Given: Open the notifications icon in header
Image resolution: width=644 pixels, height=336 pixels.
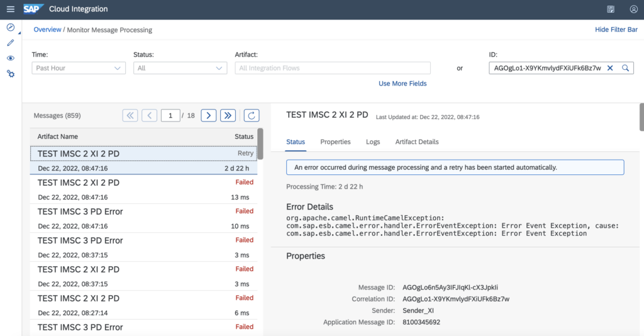Looking at the screenshot, I should click(611, 9).
